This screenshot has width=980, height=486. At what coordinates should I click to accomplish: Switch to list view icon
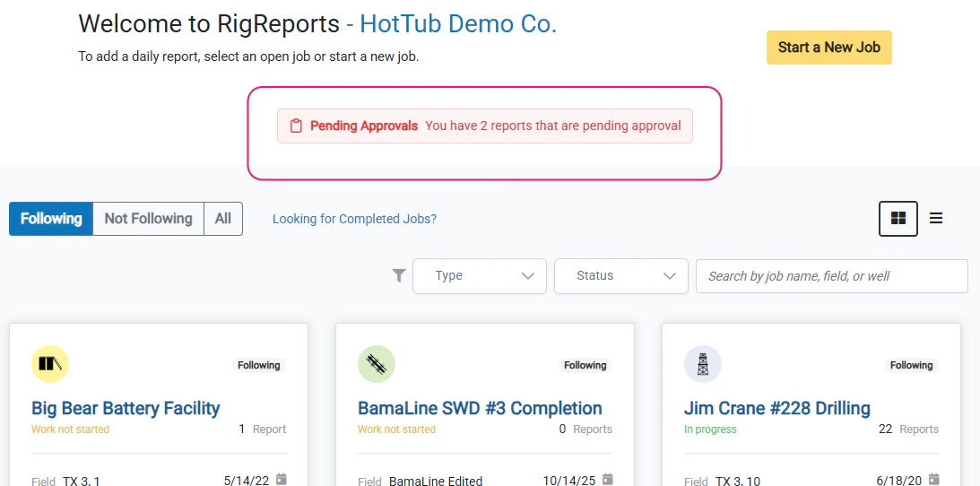click(936, 218)
